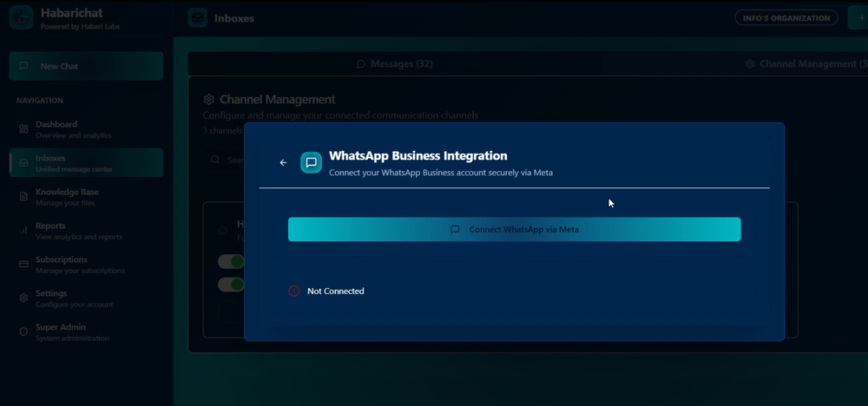Open Info's Organization selector

(786, 18)
